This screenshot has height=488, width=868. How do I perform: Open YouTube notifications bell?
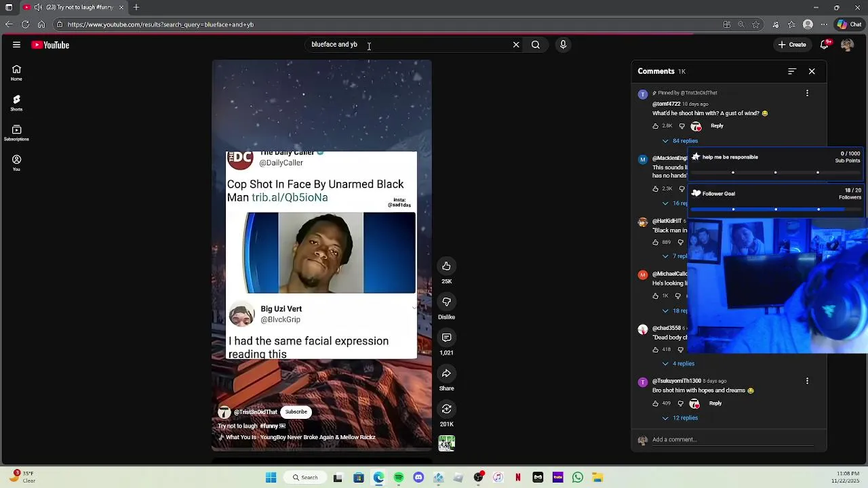(825, 45)
